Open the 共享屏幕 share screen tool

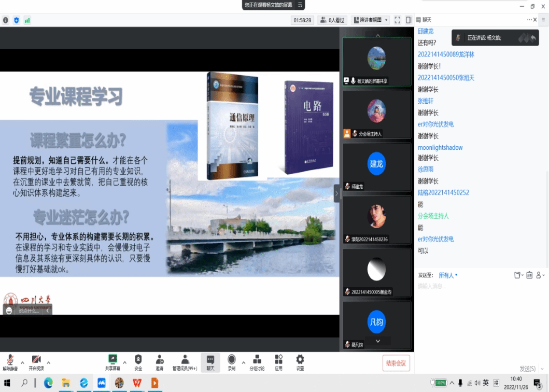[x=112, y=361]
